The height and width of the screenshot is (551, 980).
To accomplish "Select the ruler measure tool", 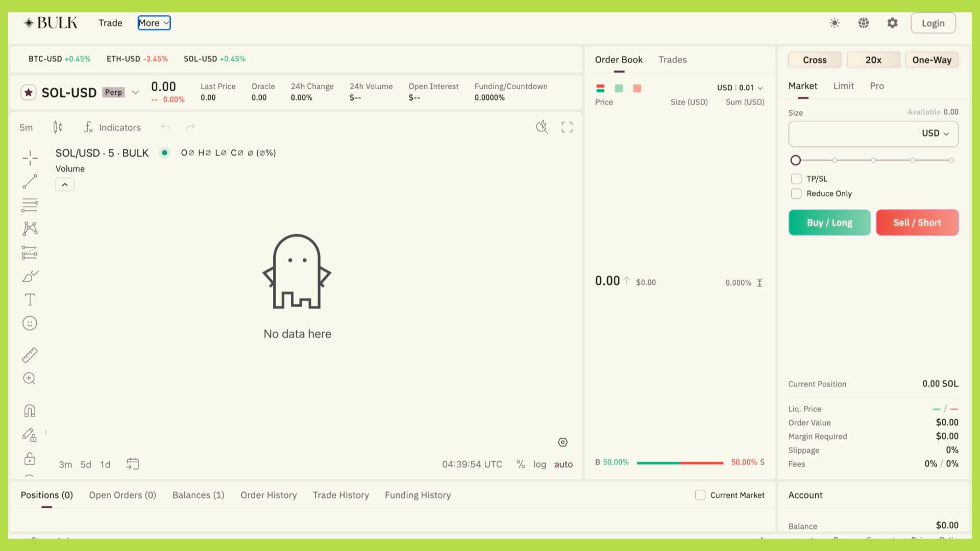I will pos(30,355).
